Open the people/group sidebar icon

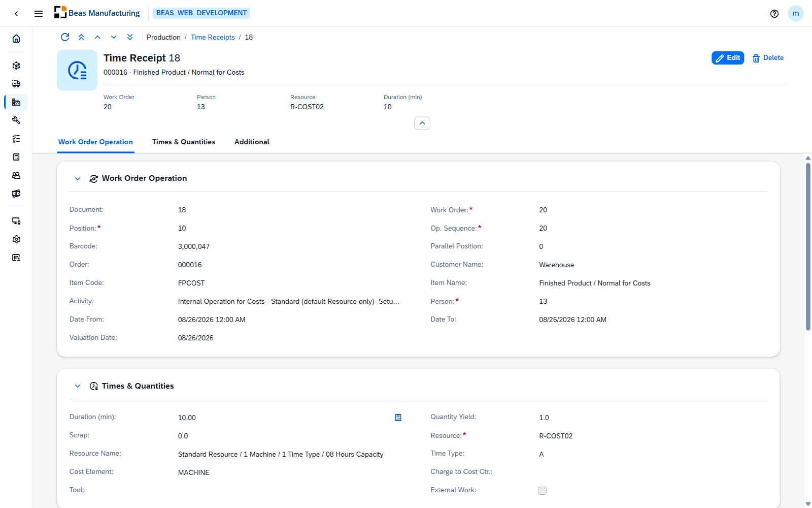(16, 175)
